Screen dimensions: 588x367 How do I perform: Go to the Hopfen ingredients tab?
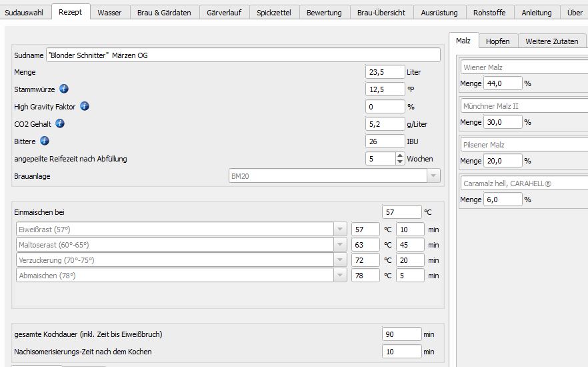(x=497, y=41)
